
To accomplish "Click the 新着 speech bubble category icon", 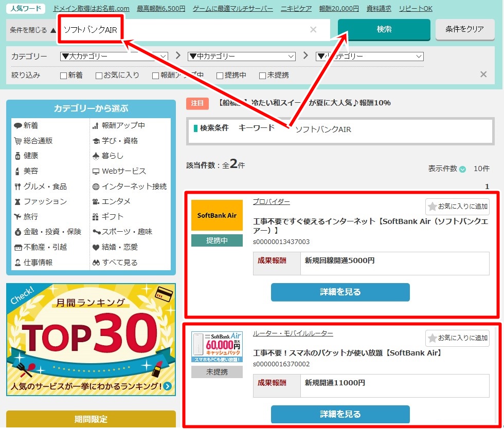I will coord(18,125).
